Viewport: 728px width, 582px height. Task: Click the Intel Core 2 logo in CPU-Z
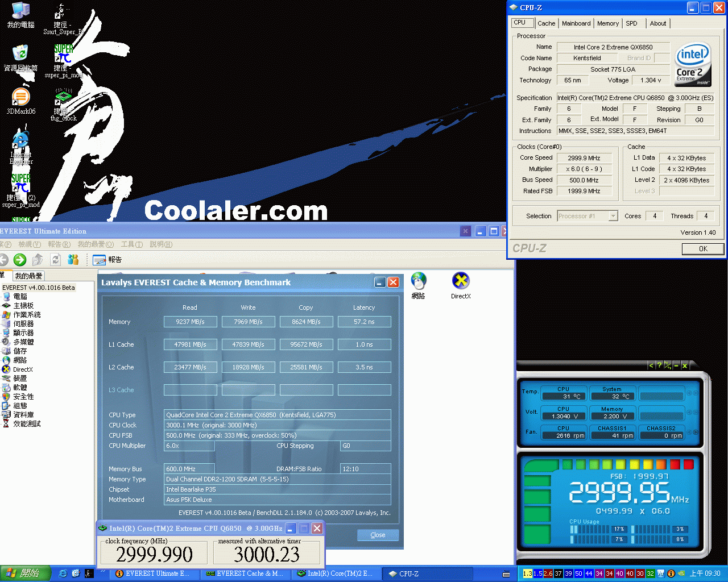693,64
